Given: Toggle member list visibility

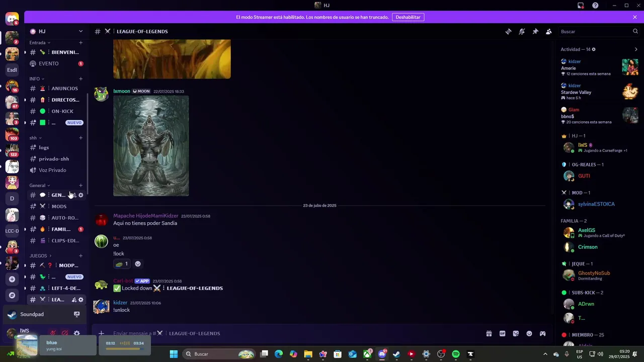Looking at the screenshot, I should tap(548, 31).
